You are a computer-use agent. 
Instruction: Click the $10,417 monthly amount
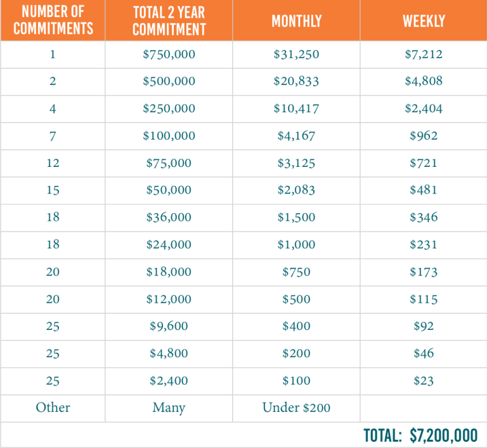coord(296,109)
